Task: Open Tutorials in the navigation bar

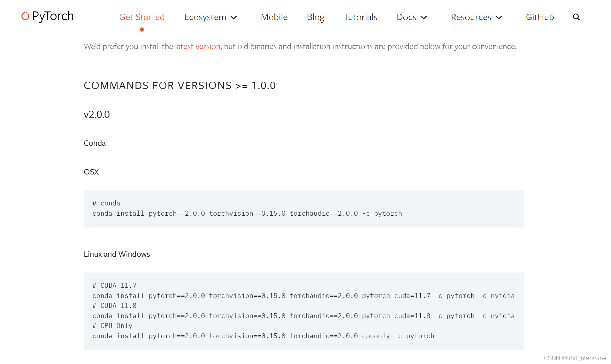Action: (360, 17)
